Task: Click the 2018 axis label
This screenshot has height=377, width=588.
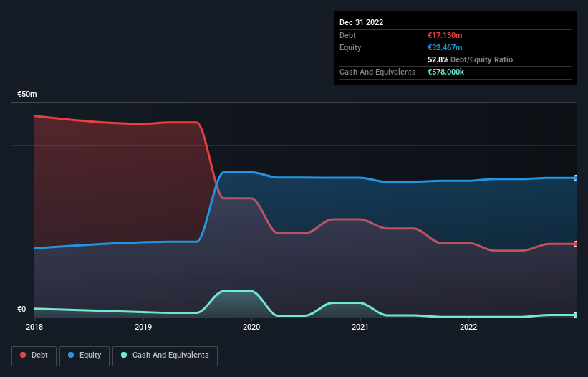Action: 34,327
